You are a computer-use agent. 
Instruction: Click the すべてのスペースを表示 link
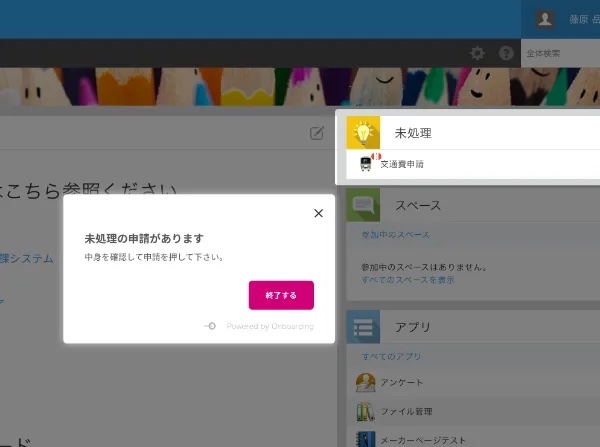[407, 280]
